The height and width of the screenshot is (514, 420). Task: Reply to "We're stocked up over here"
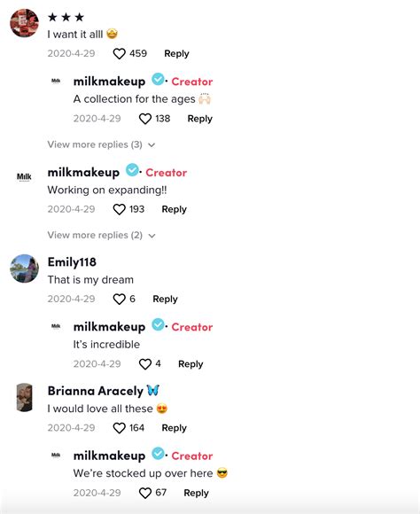click(x=196, y=493)
